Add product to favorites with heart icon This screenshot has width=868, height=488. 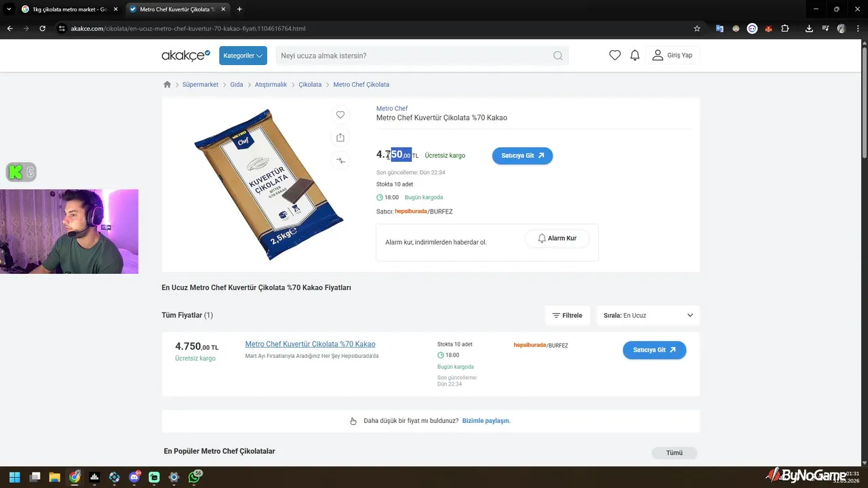[340, 115]
